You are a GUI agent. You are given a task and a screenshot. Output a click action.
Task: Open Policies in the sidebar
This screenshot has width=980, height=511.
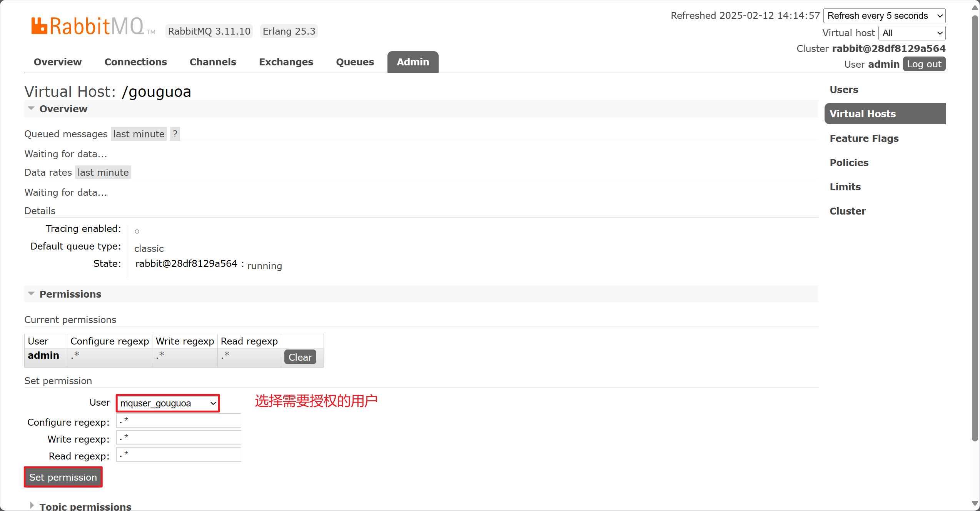(x=849, y=163)
